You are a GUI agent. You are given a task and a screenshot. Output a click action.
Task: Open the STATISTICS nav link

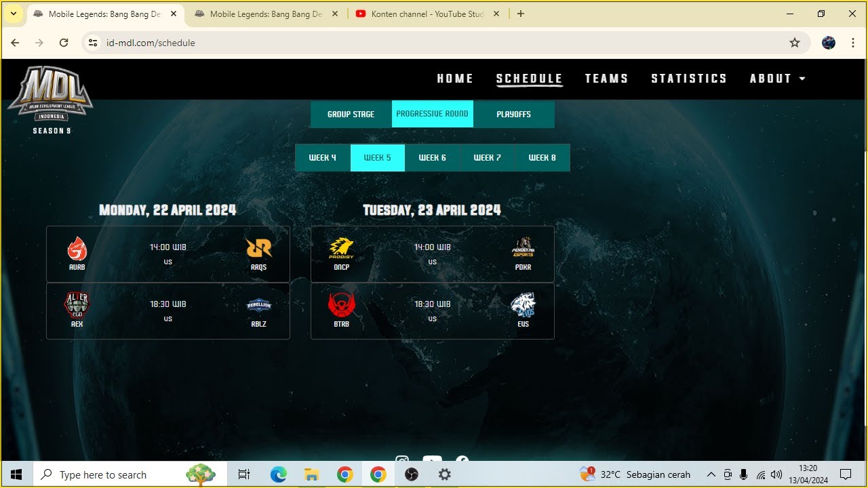(689, 79)
